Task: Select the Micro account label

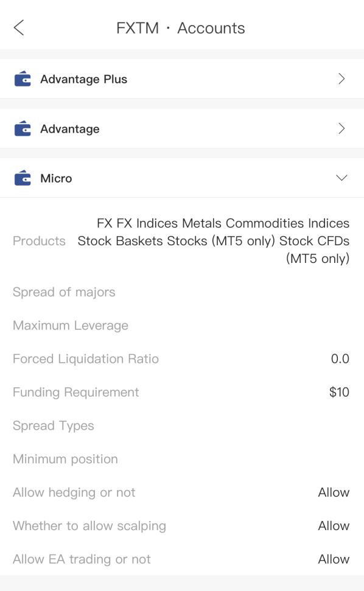Action: 56,178
